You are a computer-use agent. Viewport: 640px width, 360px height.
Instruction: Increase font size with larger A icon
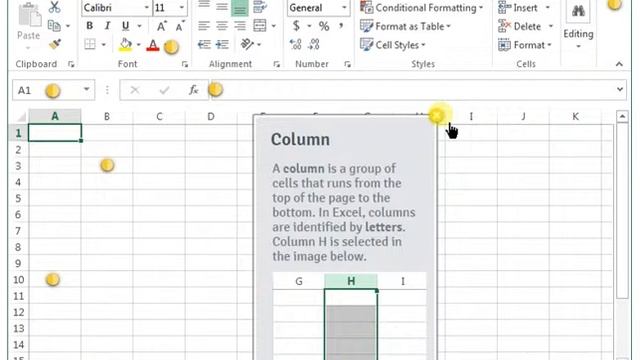point(162,26)
